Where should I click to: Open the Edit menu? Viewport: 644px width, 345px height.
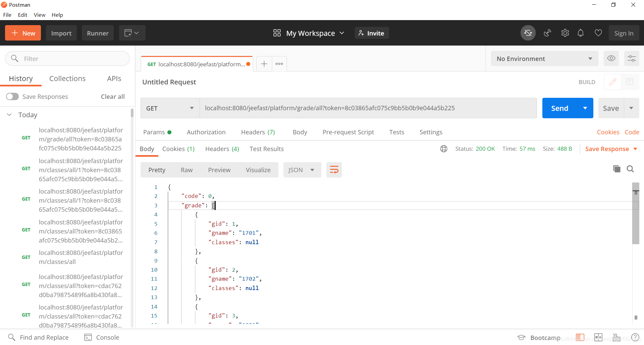pyautogui.click(x=22, y=15)
